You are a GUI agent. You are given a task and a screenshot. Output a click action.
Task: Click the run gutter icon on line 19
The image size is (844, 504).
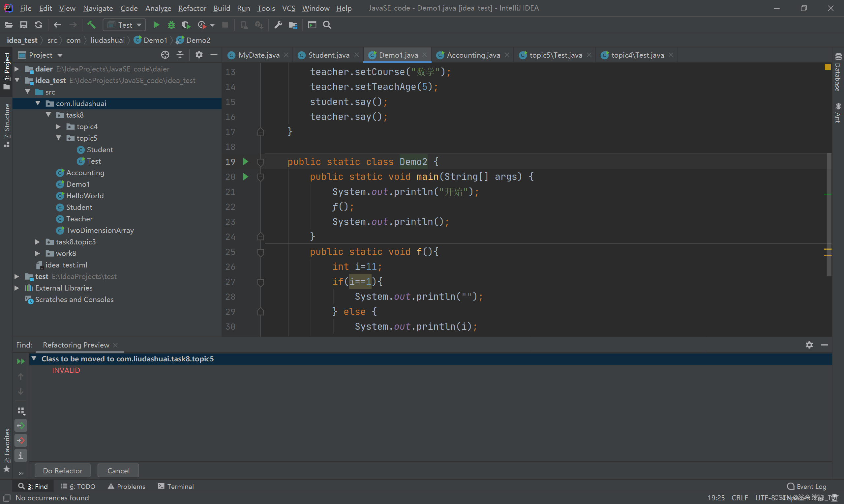[246, 162]
